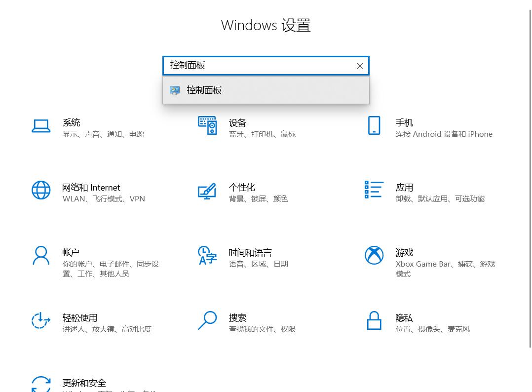The image size is (532, 392).
Task: Open the 隐私 padlock icon
Action: [x=374, y=320]
